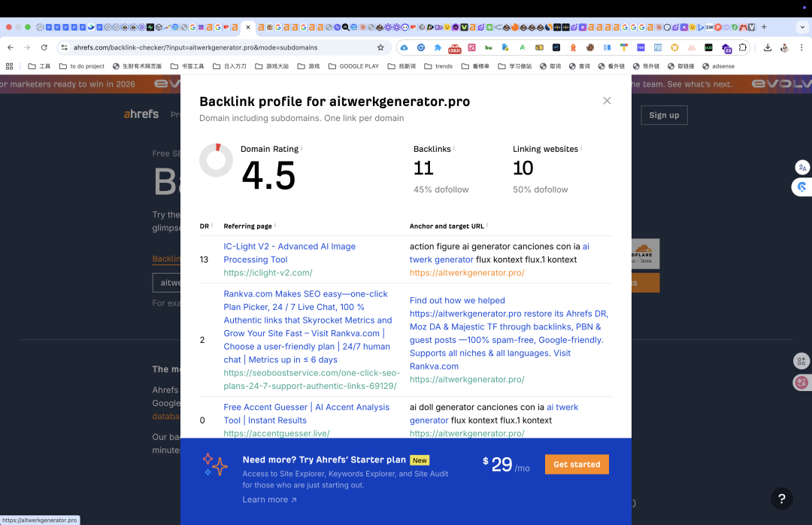This screenshot has width=812, height=525.
Task: Open the blue cloud extension icon
Action: tap(404, 47)
